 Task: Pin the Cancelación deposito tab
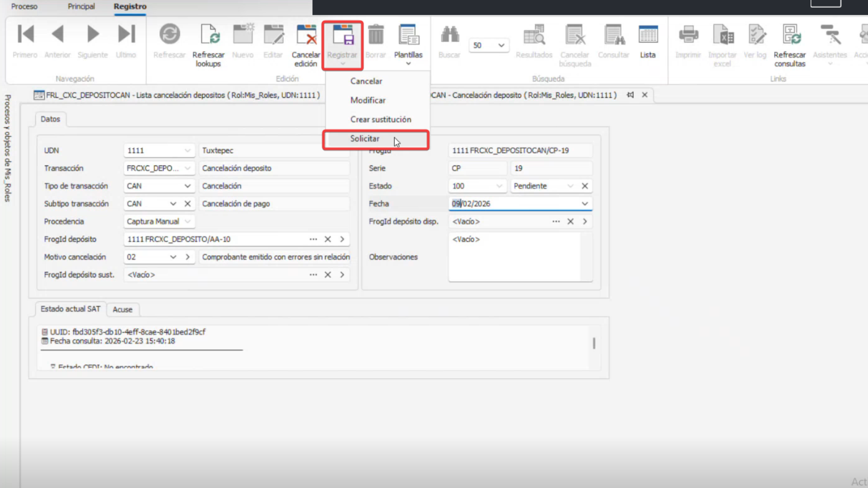(x=630, y=95)
